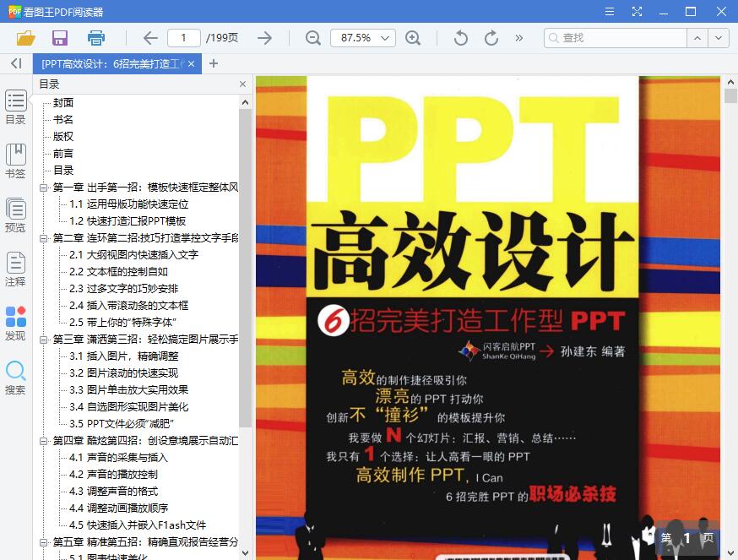Open section 2.5 带上你的特殊字体
Image resolution: width=738 pixels, height=560 pixels.
[x=122, y=323]
